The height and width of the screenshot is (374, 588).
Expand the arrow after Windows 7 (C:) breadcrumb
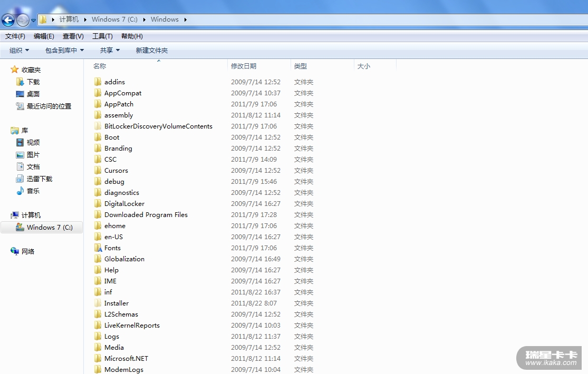pyautogui.click(x=144, y=19)
